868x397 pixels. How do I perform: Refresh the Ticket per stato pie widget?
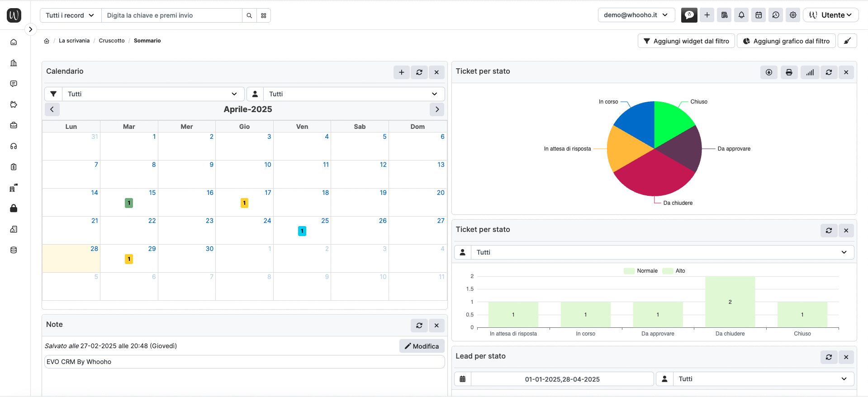pos(829,72)
